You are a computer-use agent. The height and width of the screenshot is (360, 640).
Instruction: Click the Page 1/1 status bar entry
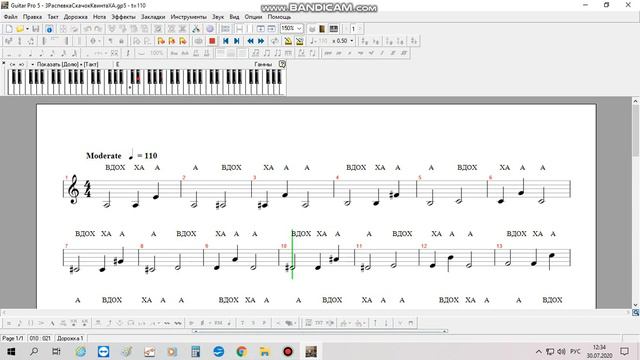[13, 338]
